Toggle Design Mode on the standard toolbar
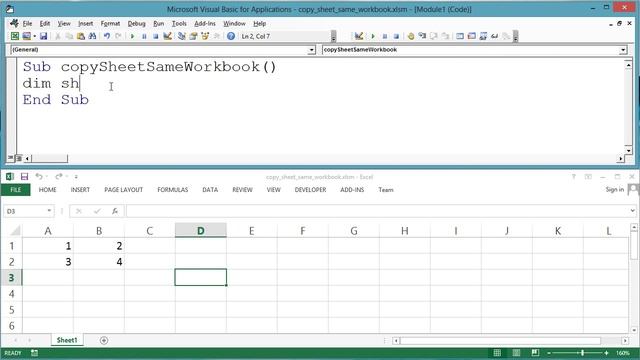This screenshot has height=360, width=640. (167, 36)
